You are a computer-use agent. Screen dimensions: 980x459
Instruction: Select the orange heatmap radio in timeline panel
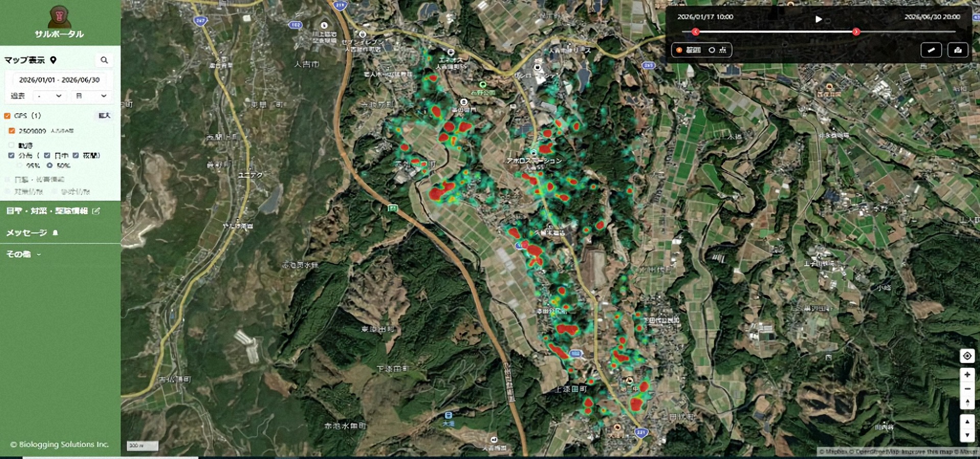tap(679, 50)
